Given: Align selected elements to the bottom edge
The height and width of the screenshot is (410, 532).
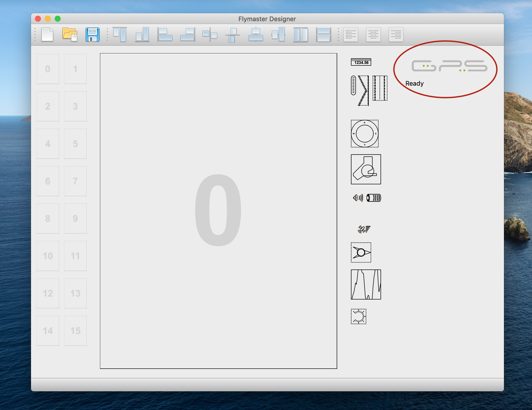Looking at the screenshot, I should click(142, 34).
